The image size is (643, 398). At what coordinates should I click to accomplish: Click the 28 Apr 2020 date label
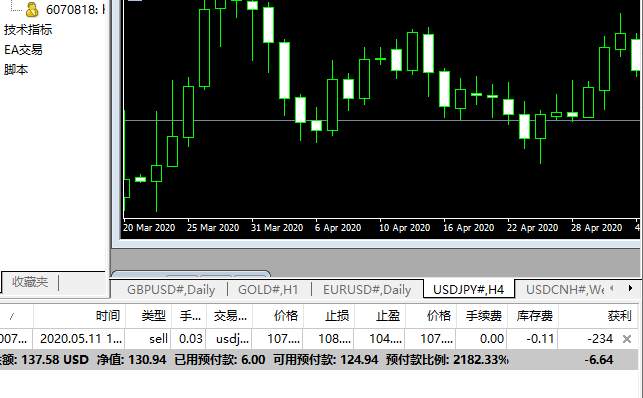596,227
